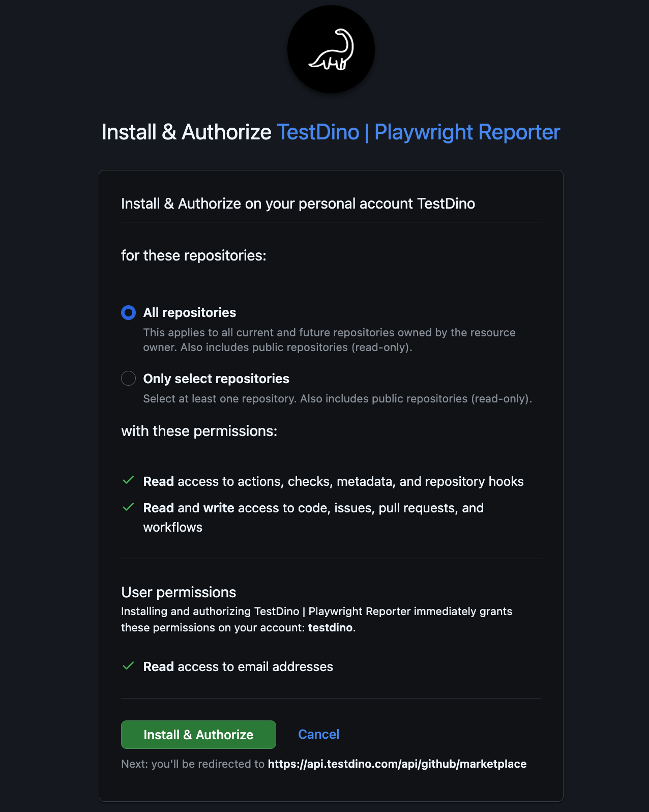Click the "Only select repositories" label text
Viewport: 649px width, 812px height.
click(216, 379)
